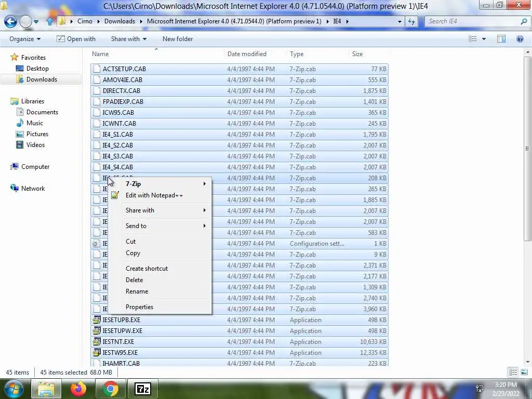Screen dimensions: 532x399
Task: Click the Refresh button beside address bar
Action: pyautogui.click(x=411, y=21)
